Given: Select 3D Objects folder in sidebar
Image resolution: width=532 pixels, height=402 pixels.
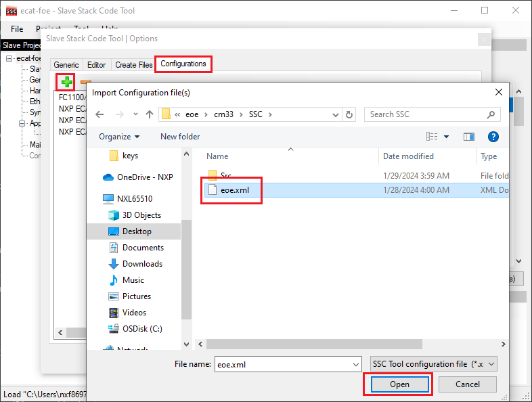Looking at the screenshot, I should (x=141, y=215).
